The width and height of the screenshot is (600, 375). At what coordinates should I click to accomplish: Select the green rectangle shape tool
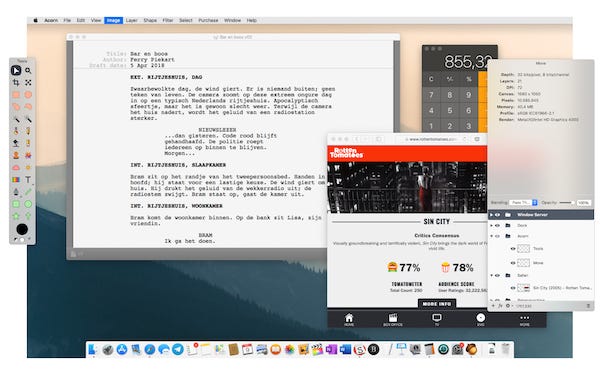coord(16,204)
